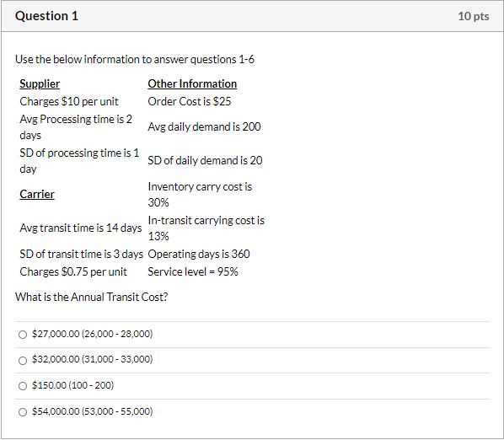Image resolution: width=504 pixels, height=440 pixels.
Task: Click the '$150.00 (100 - 200)' answer text
Action: point(73,385)
